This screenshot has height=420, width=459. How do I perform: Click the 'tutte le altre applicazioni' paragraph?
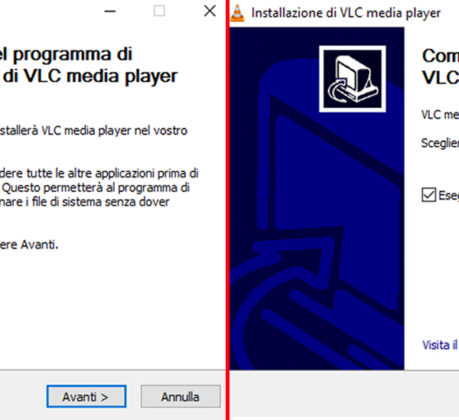click(x=99, y=188)
